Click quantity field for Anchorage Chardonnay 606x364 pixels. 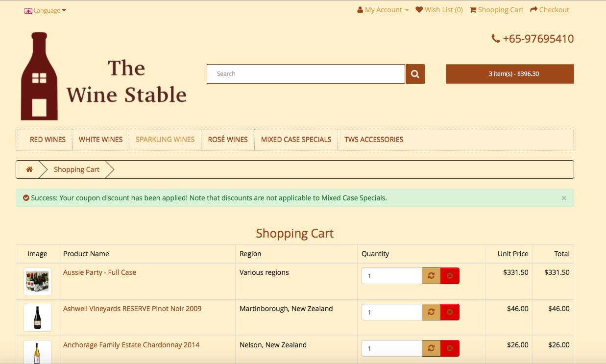pos(392,348)
